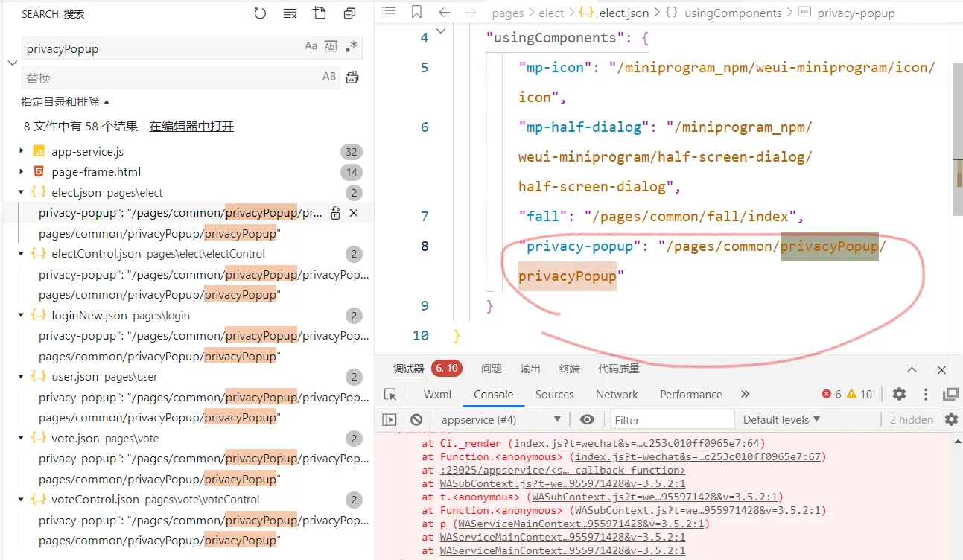
Task: Toggle Match Whole Word in search
Action: [x=331, y=46]
